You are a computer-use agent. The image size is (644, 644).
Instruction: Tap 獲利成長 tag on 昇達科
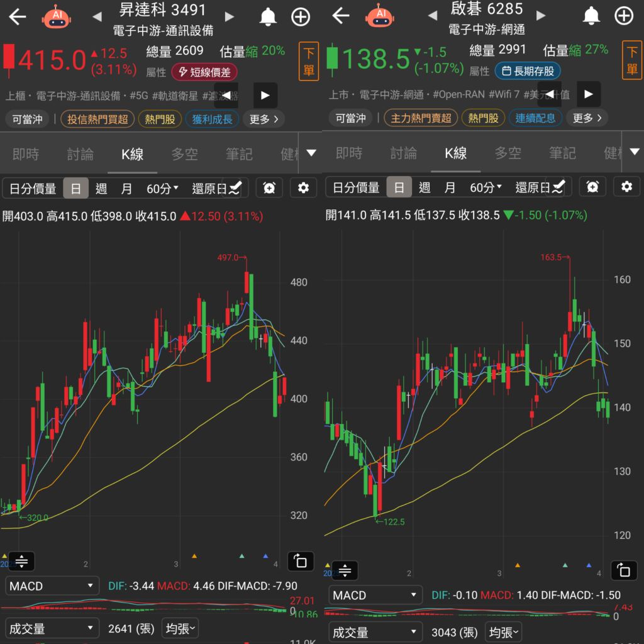pos(212,119)
